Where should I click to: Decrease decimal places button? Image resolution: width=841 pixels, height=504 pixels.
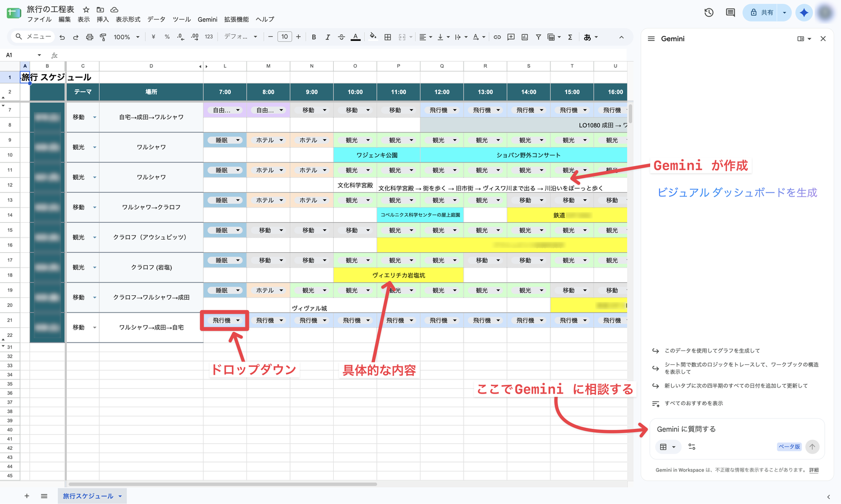click(x=180, y=37)
